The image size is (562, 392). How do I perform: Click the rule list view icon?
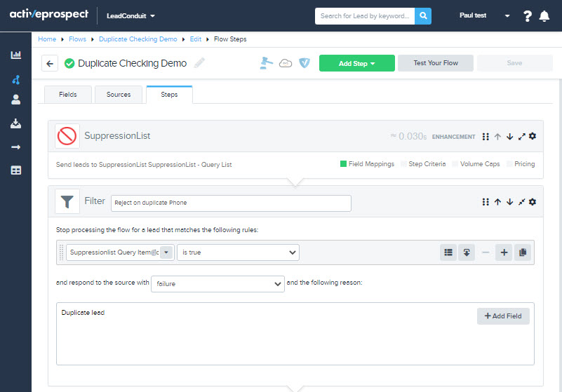[448, 252]
